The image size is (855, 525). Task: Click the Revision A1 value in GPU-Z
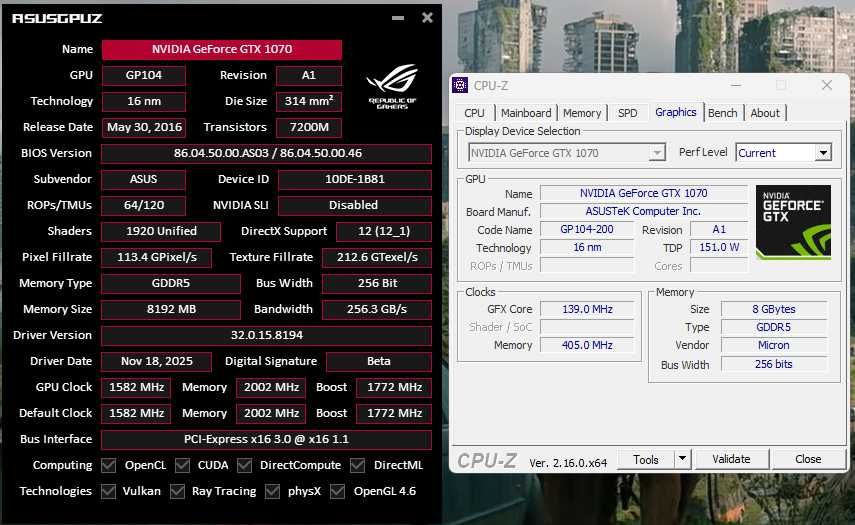tap(309, 75)
